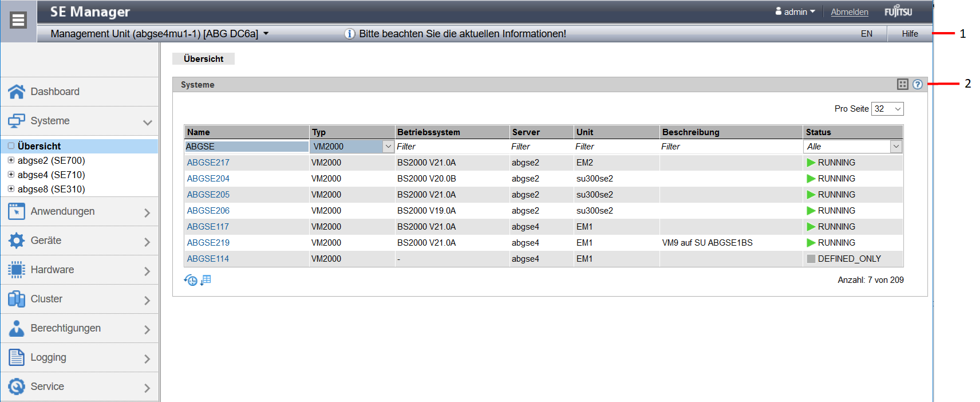Click the admin user icon
The image size is (980, 402).
779,11
